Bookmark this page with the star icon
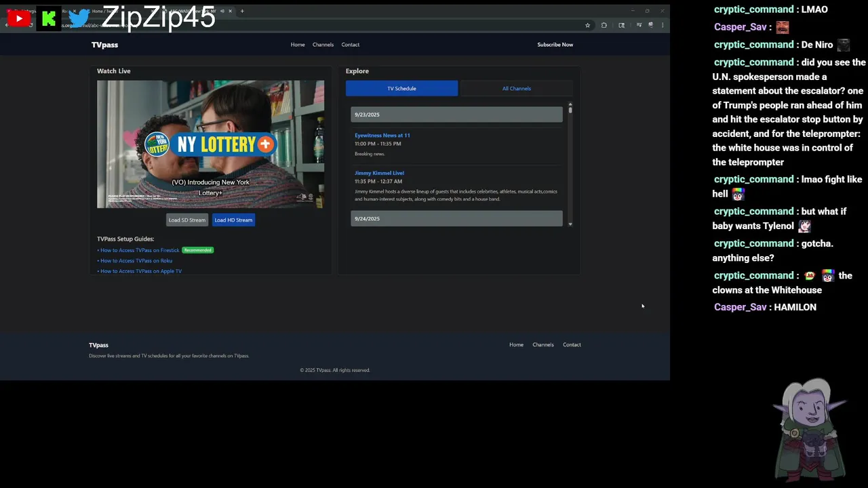The image size is (868, 488). point(587,25)
